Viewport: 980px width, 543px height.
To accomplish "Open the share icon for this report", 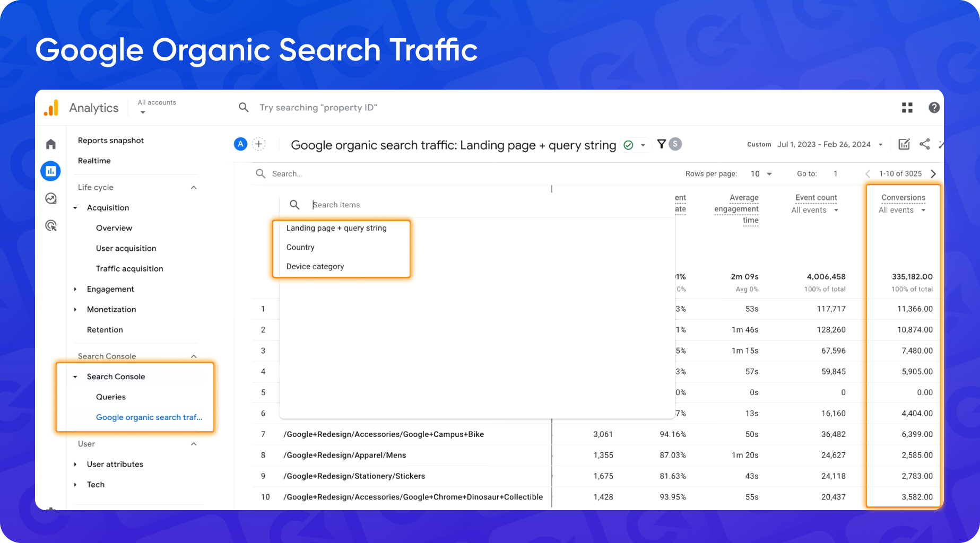I will click(x=925, y=144).
